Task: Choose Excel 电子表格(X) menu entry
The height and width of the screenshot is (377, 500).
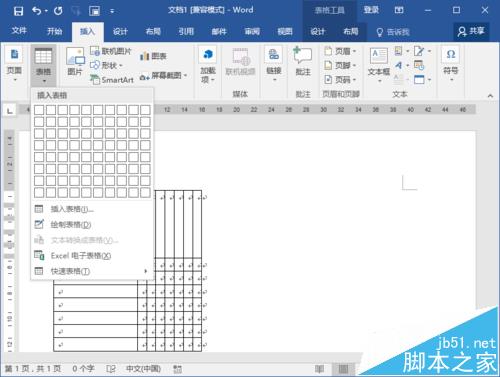Action: point(92,256)
